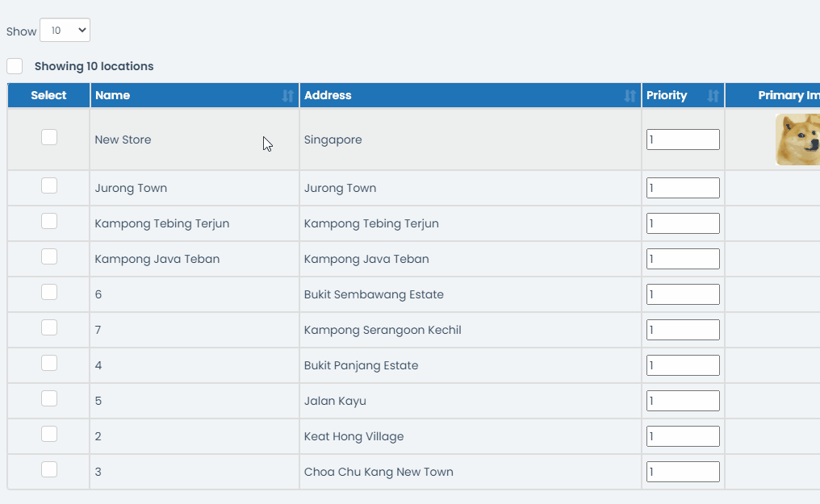Select the Jurong Town row checkbox

point(49,185)
